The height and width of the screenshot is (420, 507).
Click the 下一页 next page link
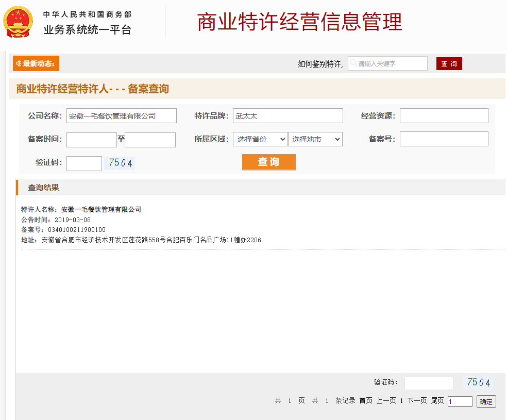click(x=417, y=400)
